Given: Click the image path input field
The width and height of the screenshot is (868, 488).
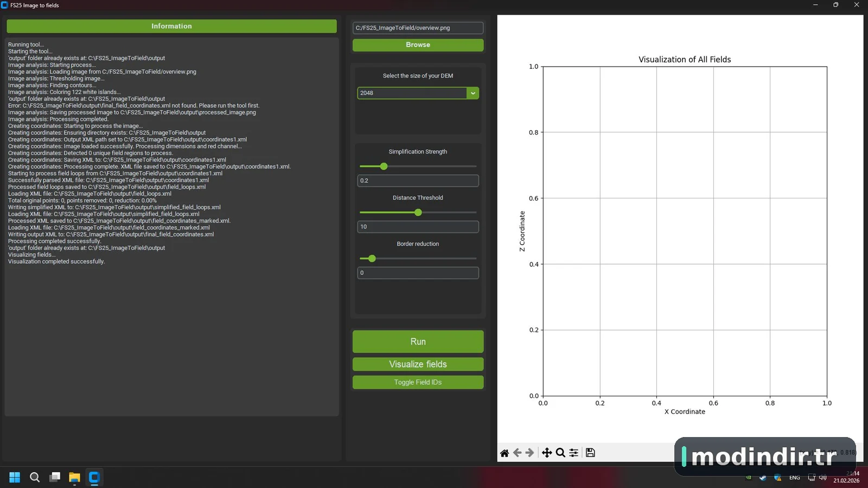Looking at the screenshot, I should pos(418,28).
